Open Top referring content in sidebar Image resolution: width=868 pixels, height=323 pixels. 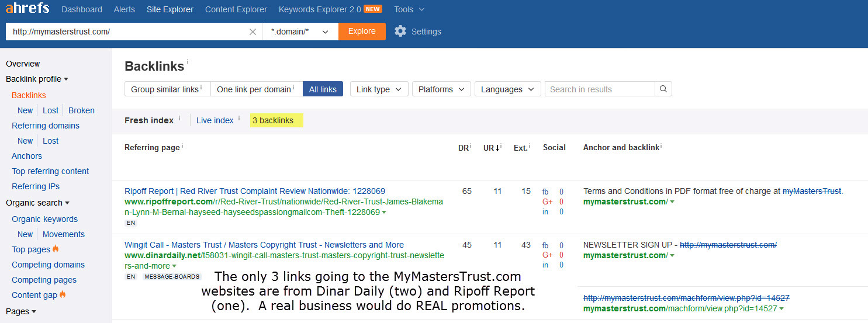[50, 171]
